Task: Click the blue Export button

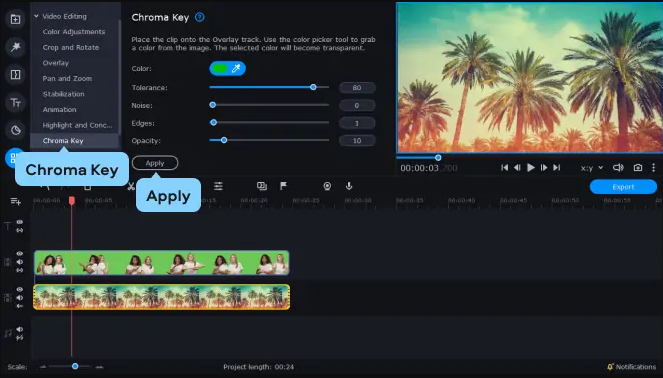Action: (x=623, y=186)
